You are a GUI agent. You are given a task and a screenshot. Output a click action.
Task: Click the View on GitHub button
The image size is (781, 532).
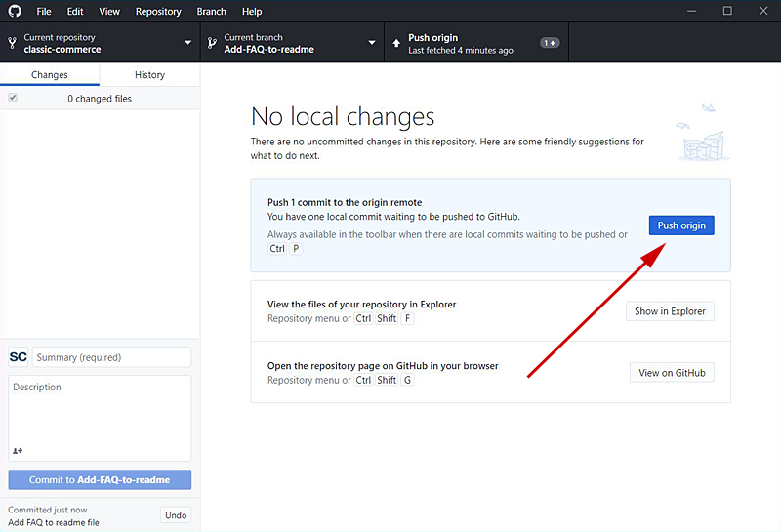point(672,373)
